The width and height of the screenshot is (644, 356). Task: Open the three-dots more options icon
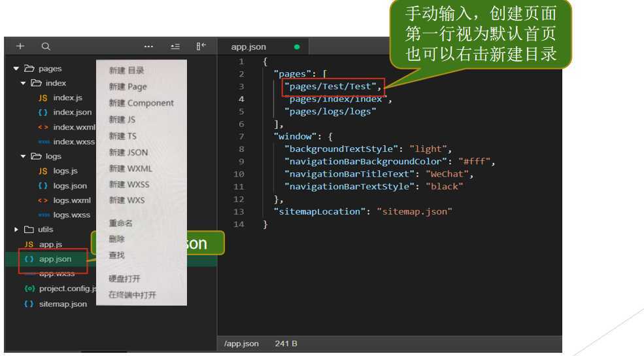pos(148,46)
